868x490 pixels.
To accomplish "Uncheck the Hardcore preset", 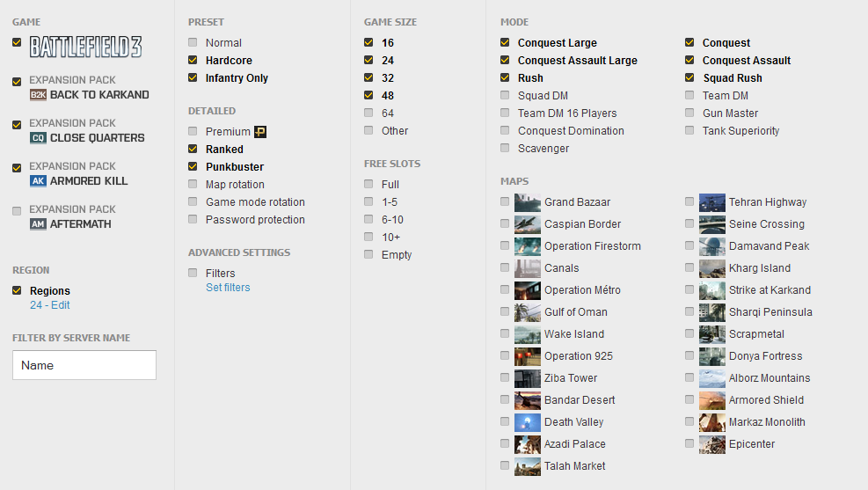I will 193,60.
